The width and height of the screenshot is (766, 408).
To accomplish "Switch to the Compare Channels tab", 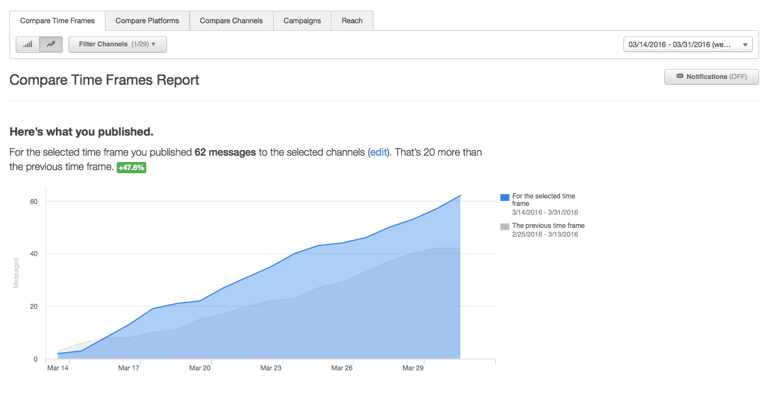I will click(231, 21).
